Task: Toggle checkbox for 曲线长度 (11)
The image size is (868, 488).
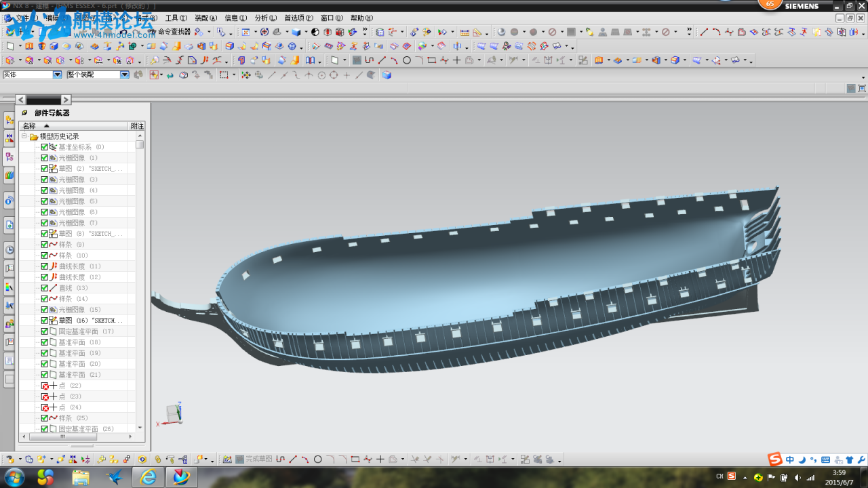Action: point(44,266)
